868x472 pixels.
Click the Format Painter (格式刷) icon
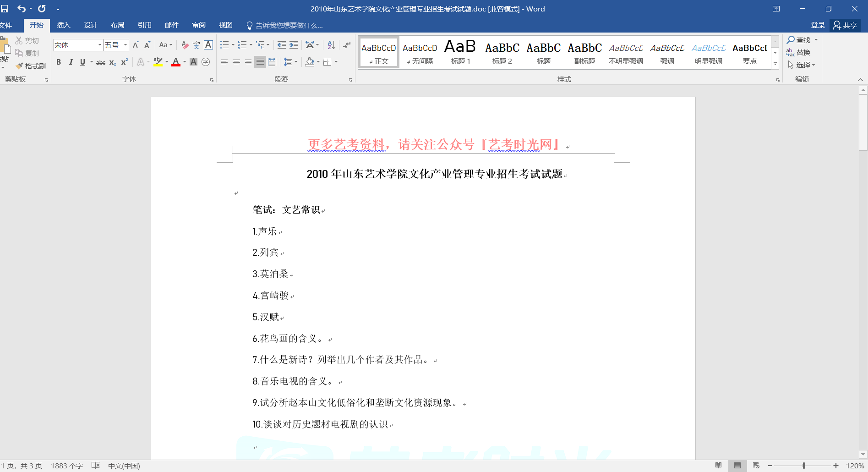[31, 66]
